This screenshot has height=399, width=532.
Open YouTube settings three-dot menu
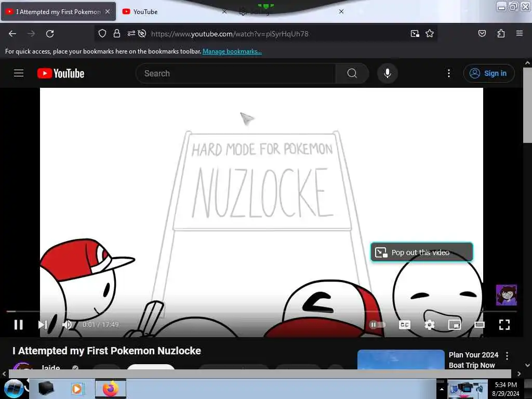pos(449,73)
